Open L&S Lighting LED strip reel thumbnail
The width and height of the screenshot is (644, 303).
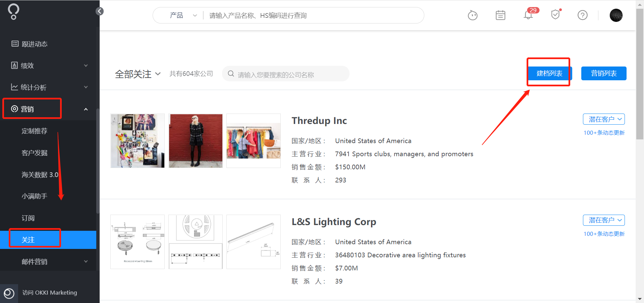point(196,242)
